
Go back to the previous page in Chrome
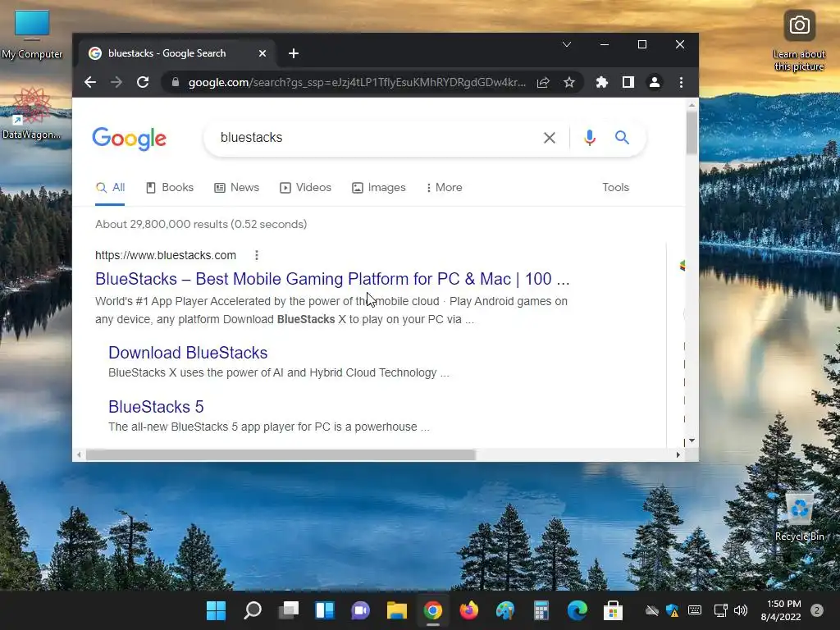(x=90, y=83)
